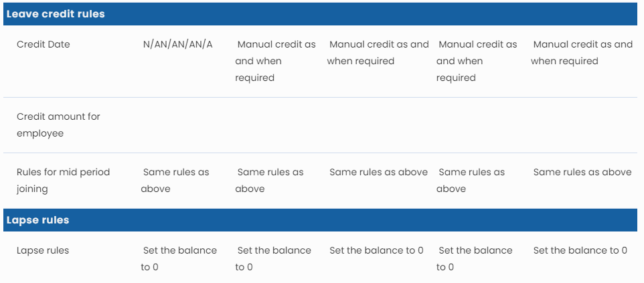Select the Lapse rules row label below header
Image resolution: width=644 pixels, height=283 pixels.
pos(43,250)
